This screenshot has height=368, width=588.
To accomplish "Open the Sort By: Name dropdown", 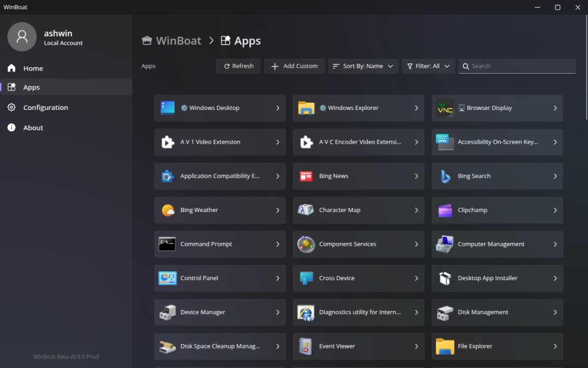I will [363, 66].
